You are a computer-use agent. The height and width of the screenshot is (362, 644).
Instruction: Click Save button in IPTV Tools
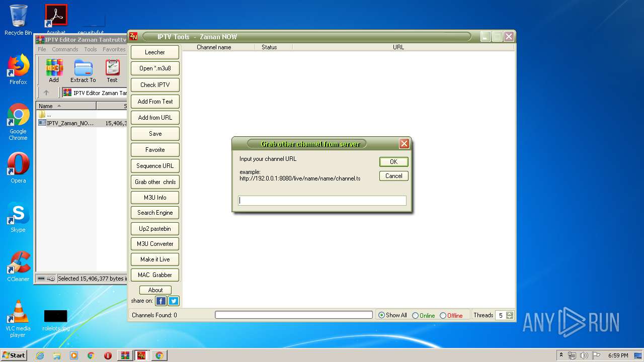(155, 134)
